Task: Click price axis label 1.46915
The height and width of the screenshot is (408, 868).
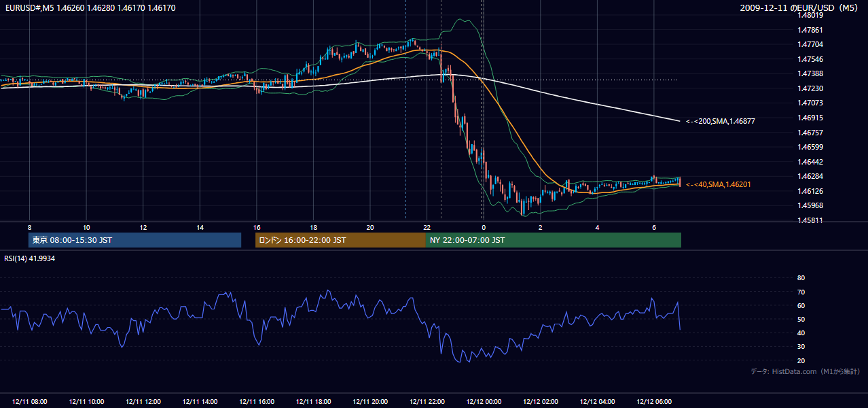Action: (811, 118)
